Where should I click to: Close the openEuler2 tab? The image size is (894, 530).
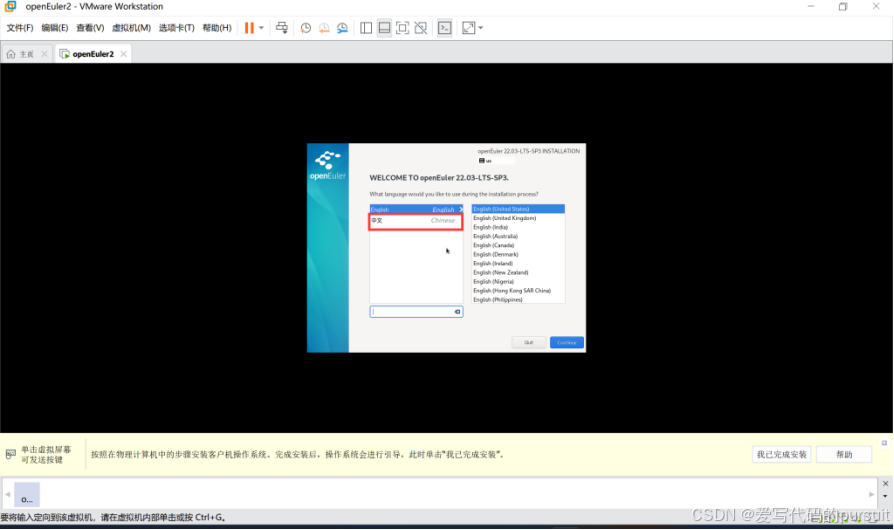[x=123, y=54]
